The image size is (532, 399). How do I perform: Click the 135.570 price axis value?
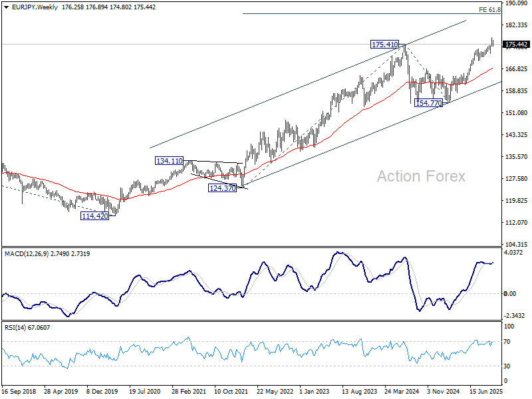[517, 157]
